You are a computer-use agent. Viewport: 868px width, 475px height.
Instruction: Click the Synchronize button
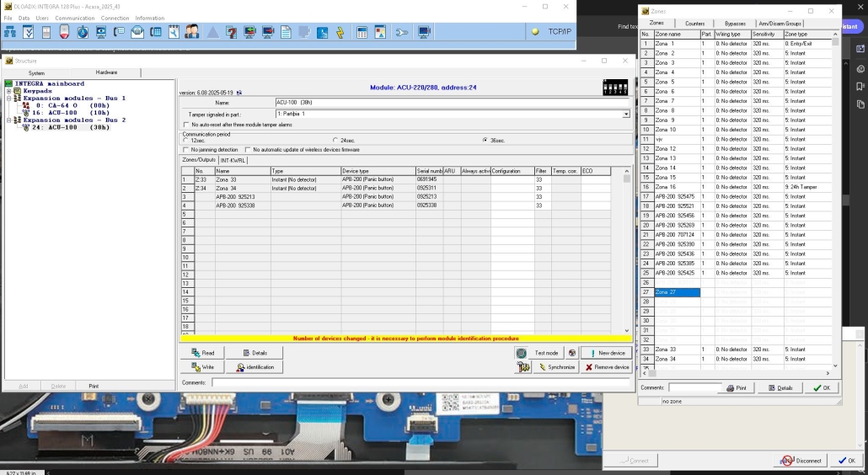pos(555,367)
